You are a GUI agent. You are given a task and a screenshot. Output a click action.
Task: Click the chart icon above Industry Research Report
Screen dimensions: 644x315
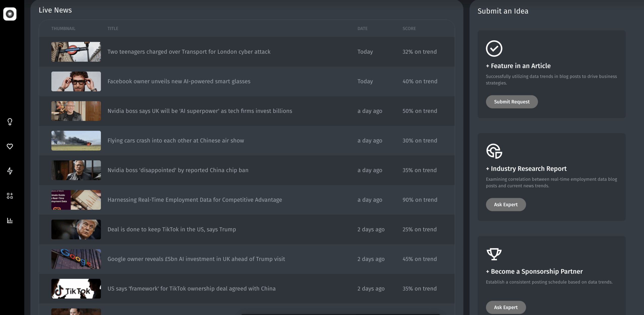[494, 151]
